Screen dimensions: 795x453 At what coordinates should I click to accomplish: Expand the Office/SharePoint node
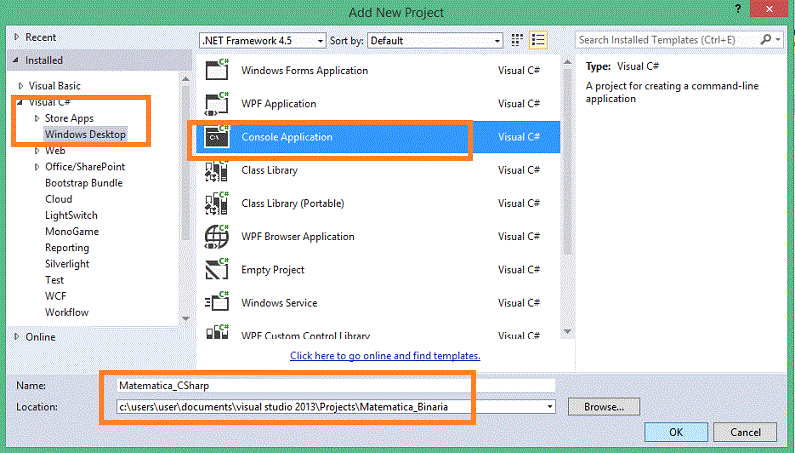click(37, 167)
